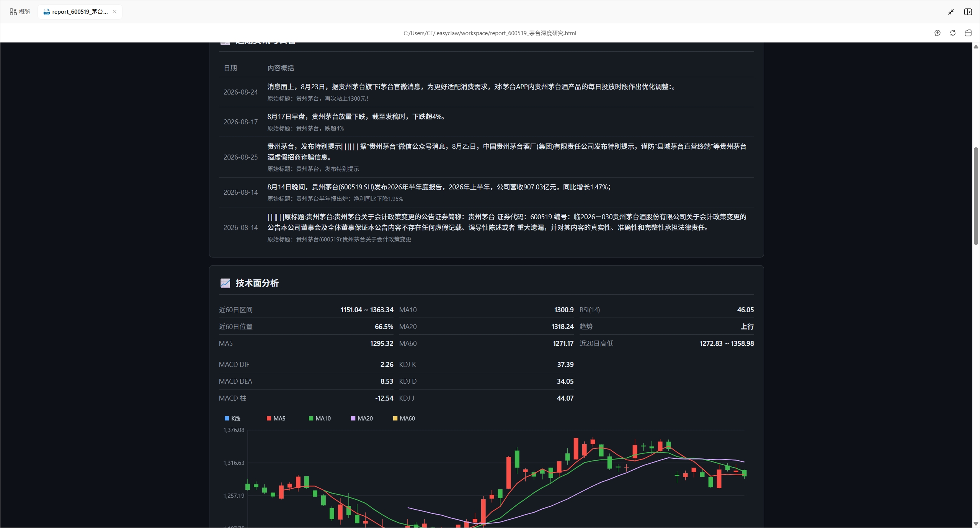Click the 1,376.08 y-axis label
Image resolution: width=980 pixels, height=528 pixels.
pos(234,430)
